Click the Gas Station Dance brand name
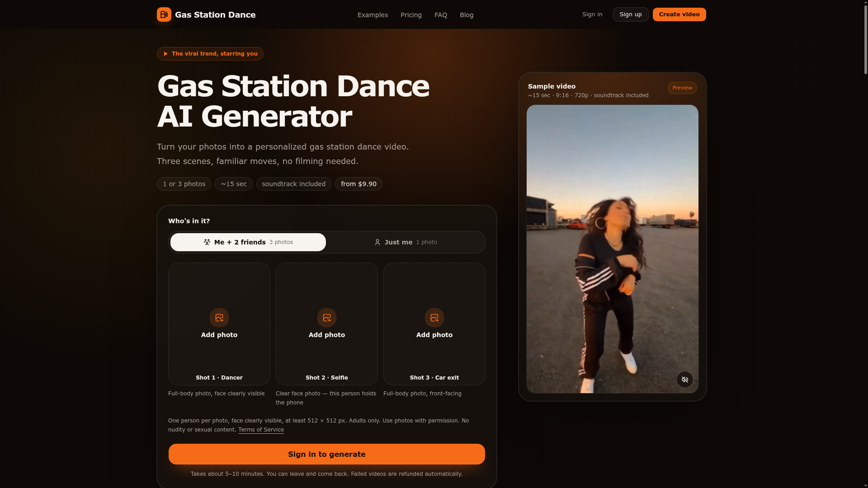This screenshot has height=488, width=868. pyautogui.click(x=215, y=15)
